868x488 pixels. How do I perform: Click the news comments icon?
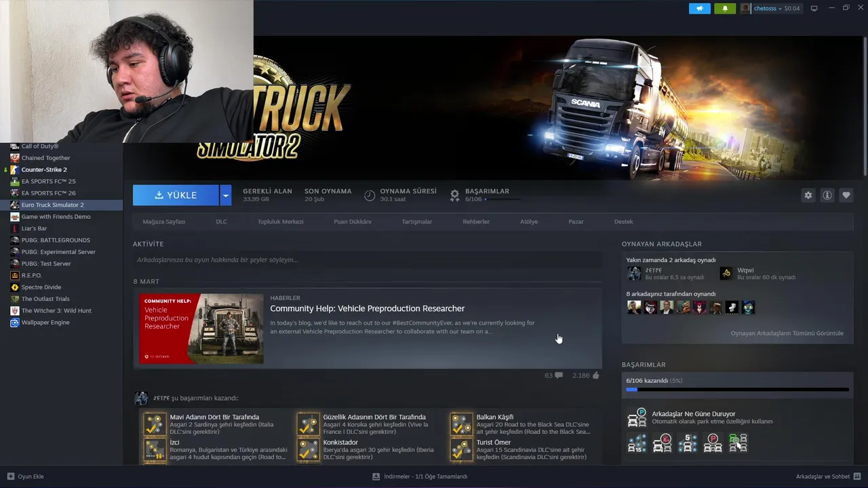559,375
